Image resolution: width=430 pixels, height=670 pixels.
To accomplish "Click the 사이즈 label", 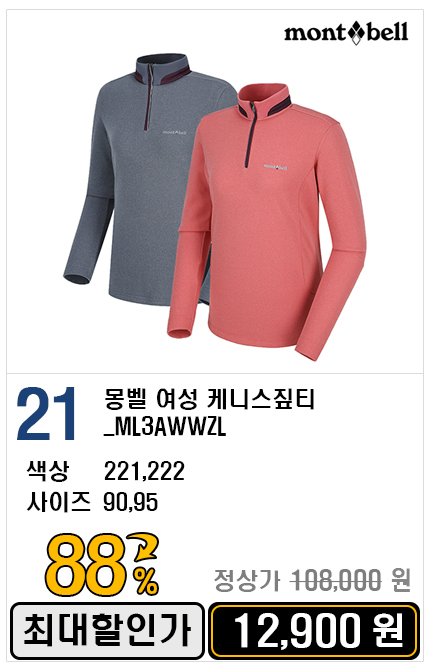I will tap(59, 502).
